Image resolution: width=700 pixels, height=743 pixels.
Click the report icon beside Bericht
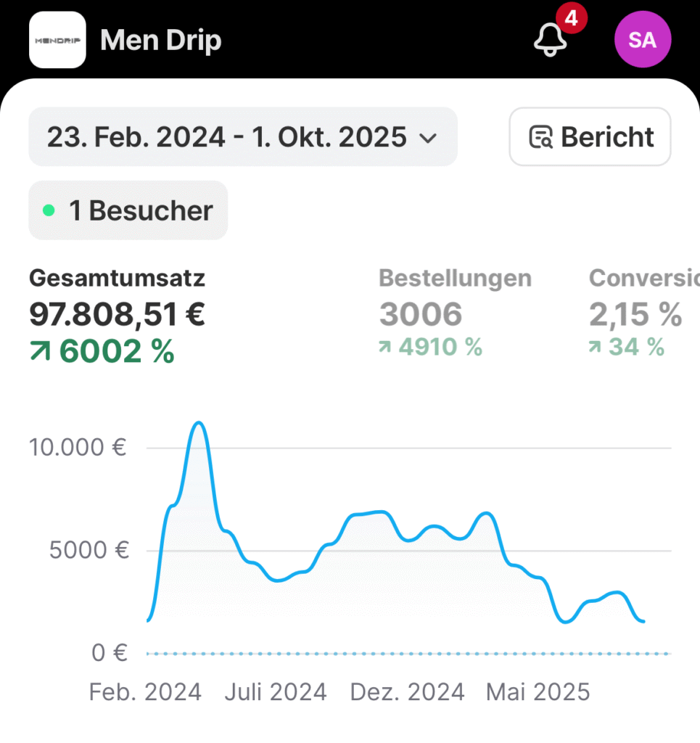(x=540, y=137)
